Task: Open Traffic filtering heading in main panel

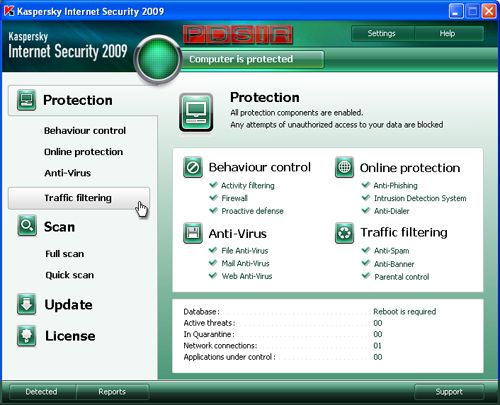Action: pos(404,232)
